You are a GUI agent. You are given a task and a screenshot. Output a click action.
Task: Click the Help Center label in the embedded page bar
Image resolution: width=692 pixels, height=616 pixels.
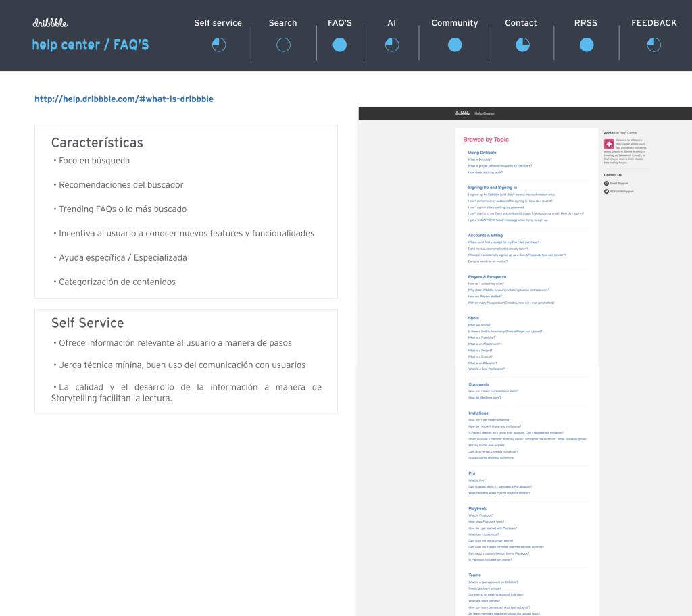(485, 113)
